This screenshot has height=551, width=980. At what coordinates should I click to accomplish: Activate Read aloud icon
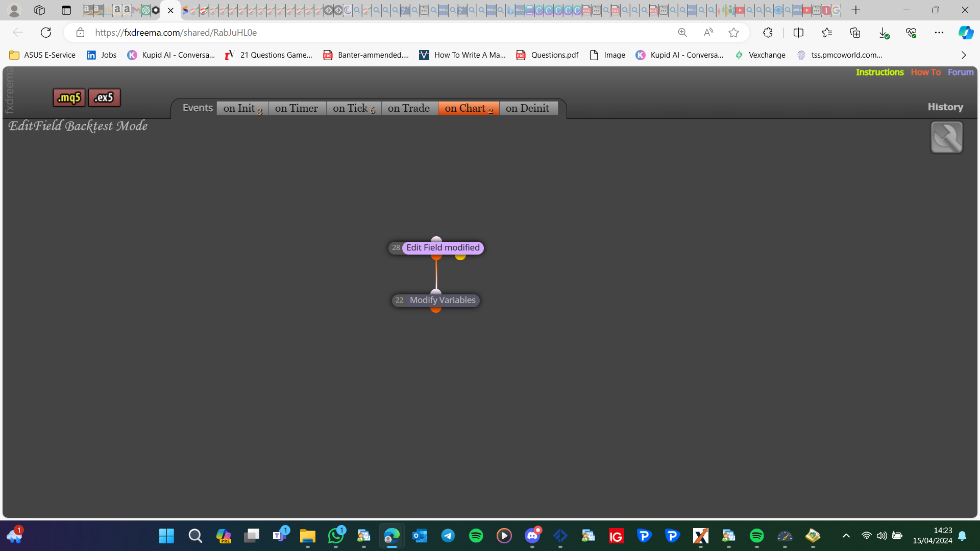tap(708, 33)
